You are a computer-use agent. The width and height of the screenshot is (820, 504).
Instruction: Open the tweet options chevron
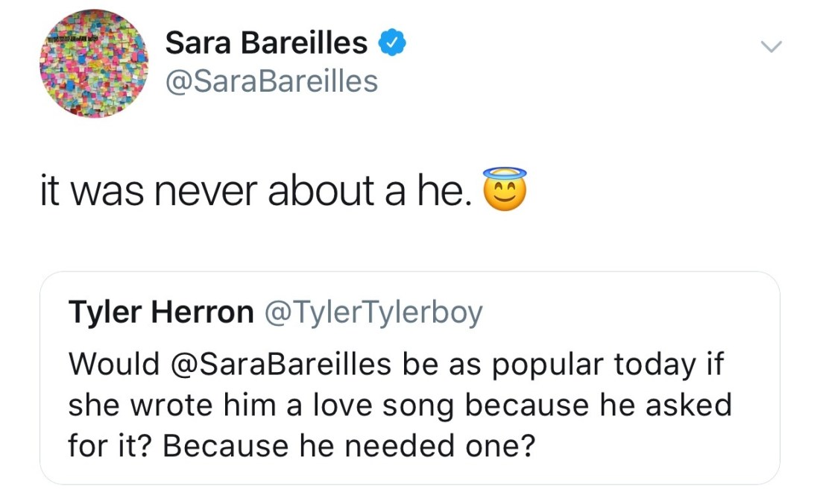click(771, 46)
